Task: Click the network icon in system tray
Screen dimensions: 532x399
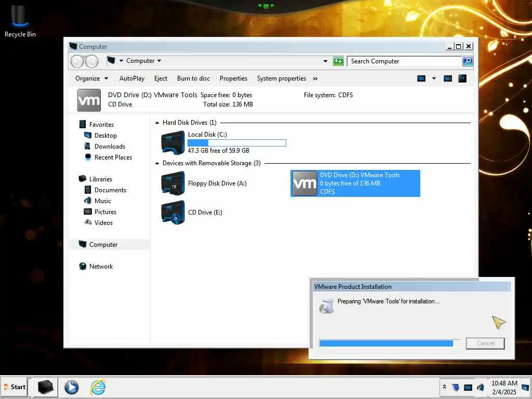Action: point(468,387)
